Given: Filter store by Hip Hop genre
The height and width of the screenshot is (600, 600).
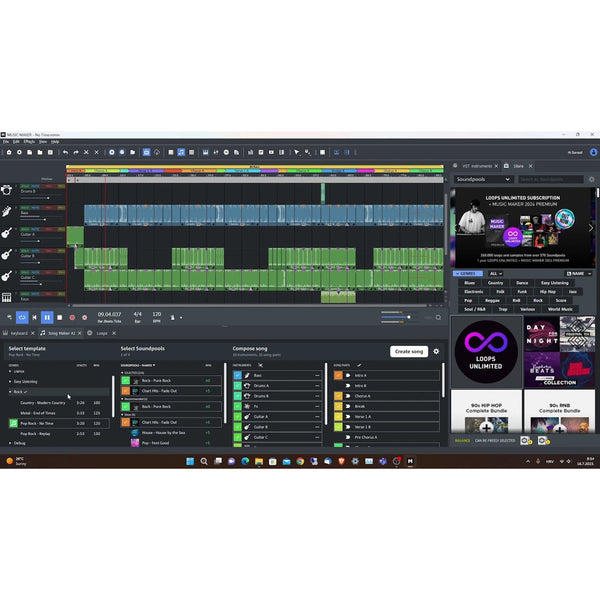Looking at the screenshot, I should pos(548,292).
